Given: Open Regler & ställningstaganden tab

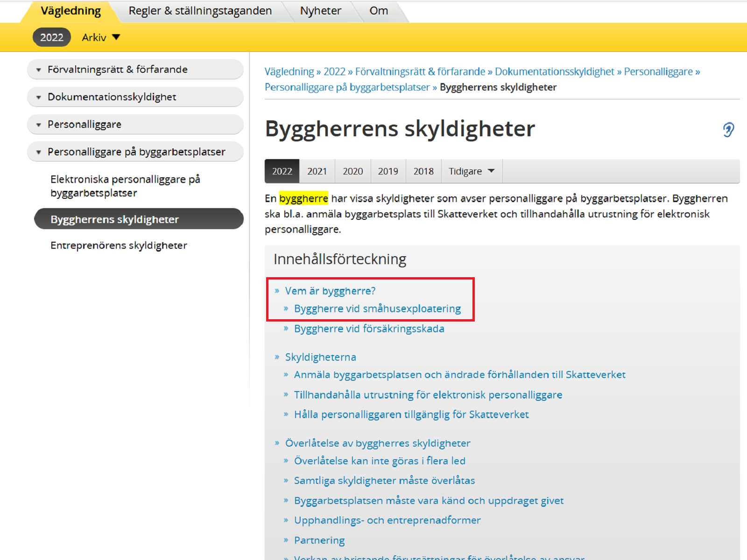Looking at the screenshot, I should [200, 11].
